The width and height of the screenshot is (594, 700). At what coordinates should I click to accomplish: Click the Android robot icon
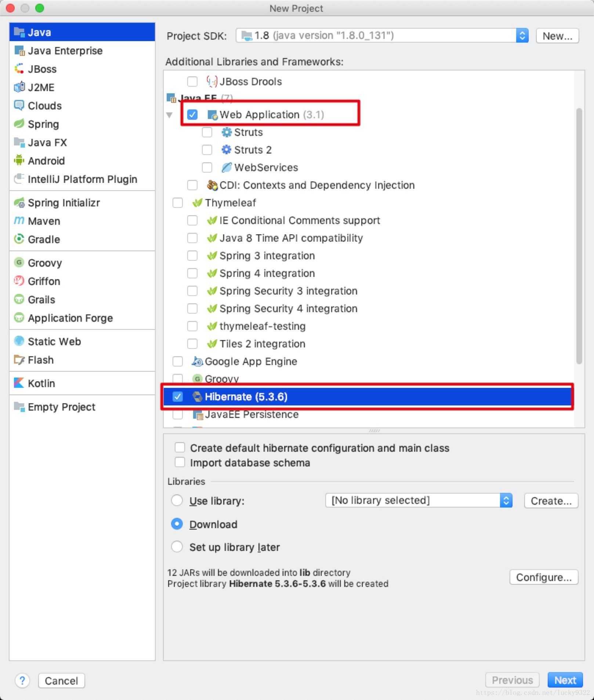pos(19,161)
